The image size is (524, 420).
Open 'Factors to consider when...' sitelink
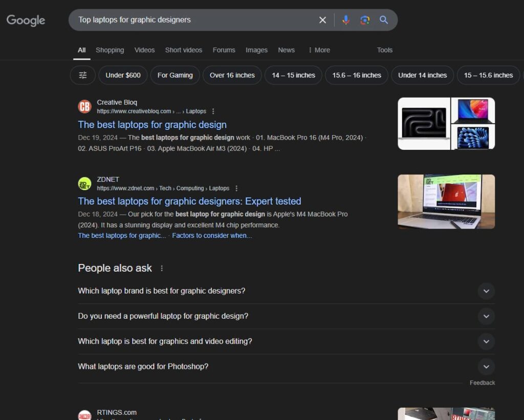(x=212, y=235)
